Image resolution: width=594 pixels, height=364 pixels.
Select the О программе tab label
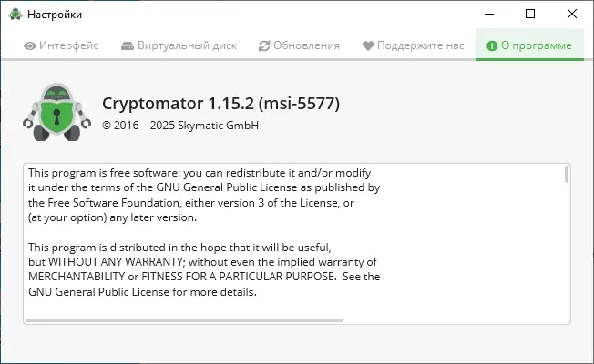pyautogui.click(x=537, y=45)
